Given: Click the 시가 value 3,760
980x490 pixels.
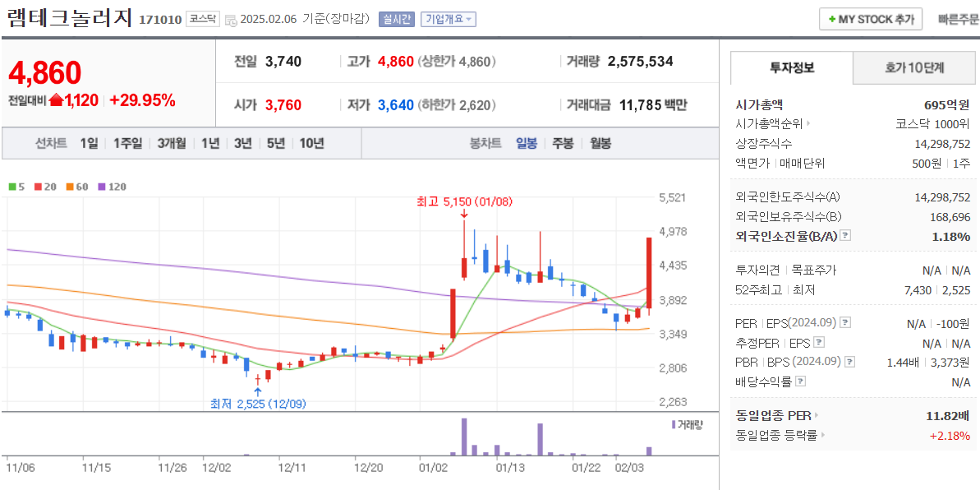Looking at the screenshot, I should [x=283, y=104].
